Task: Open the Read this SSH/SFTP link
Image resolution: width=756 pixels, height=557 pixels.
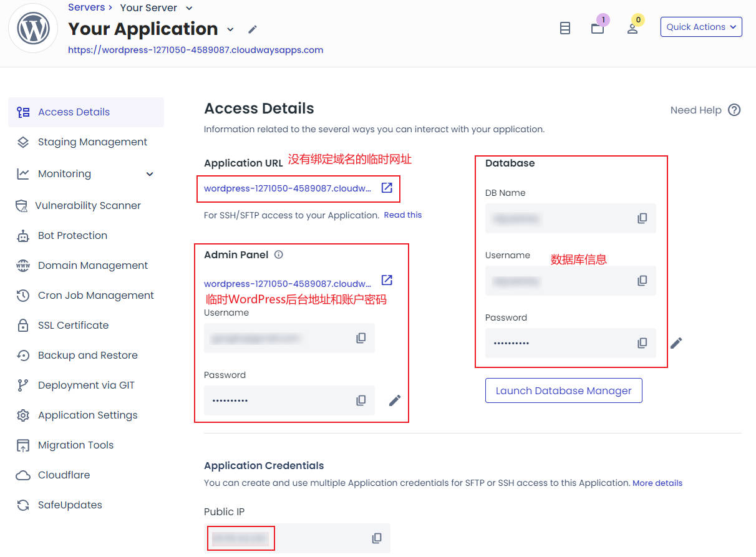Action: pos(402,215)
